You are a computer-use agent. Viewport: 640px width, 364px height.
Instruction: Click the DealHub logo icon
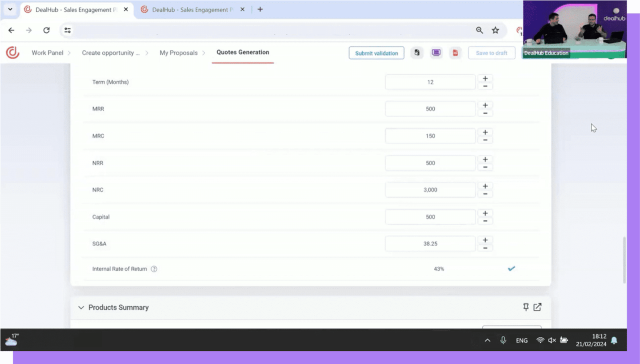(x=12, y=52)
